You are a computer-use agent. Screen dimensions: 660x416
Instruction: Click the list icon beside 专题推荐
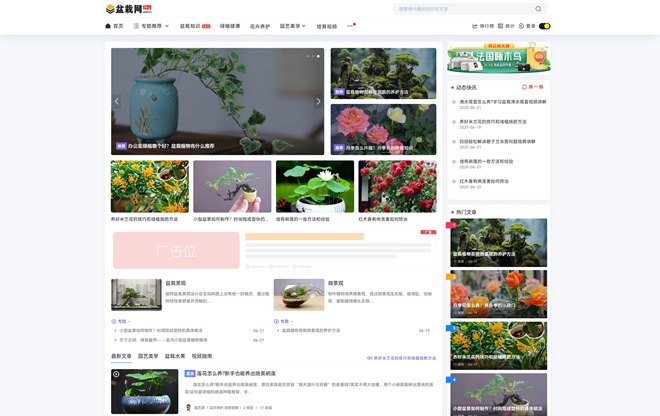(x=136, y=26)
